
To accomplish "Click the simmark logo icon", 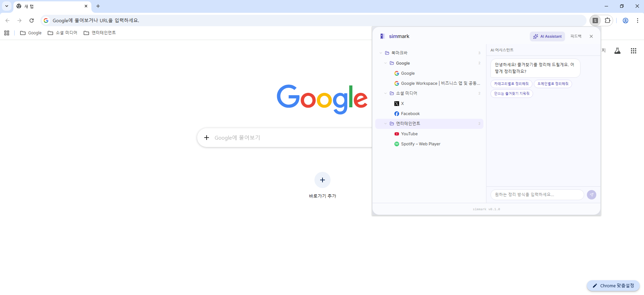I will pyautogui.click(x=382, y=36).
